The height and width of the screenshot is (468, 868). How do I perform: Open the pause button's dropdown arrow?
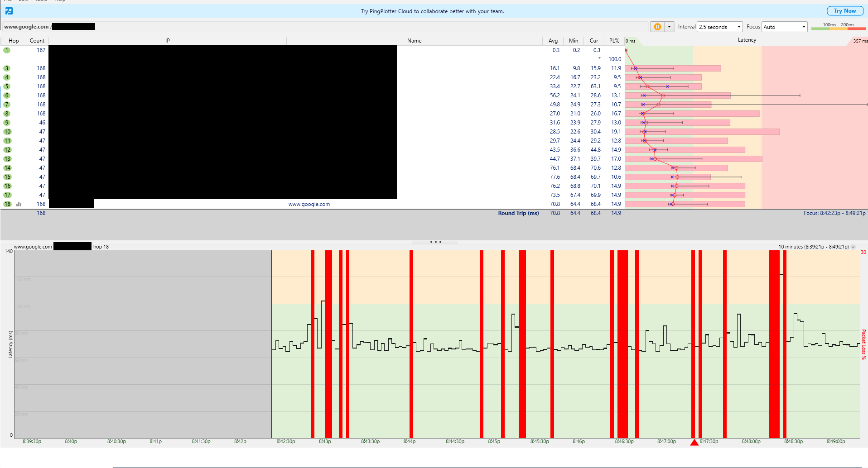(x=668, y=27)
